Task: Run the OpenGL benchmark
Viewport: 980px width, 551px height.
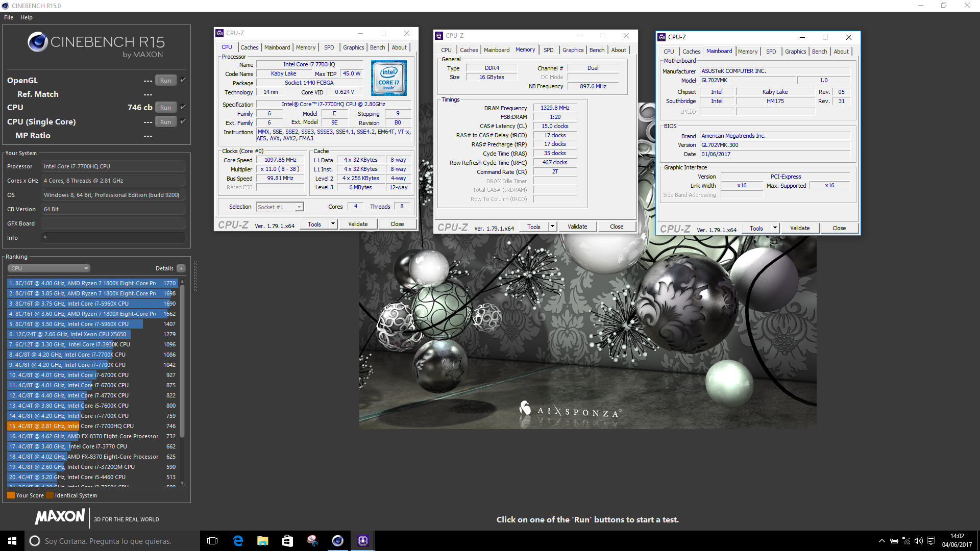Action: pyautogui.click(x=165, y=80)
